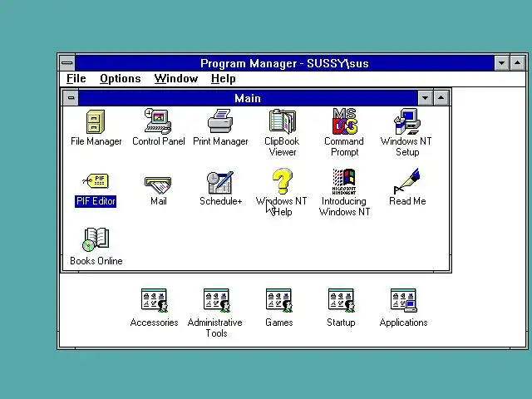Select the Schedule+ icon

click(220, 182)
